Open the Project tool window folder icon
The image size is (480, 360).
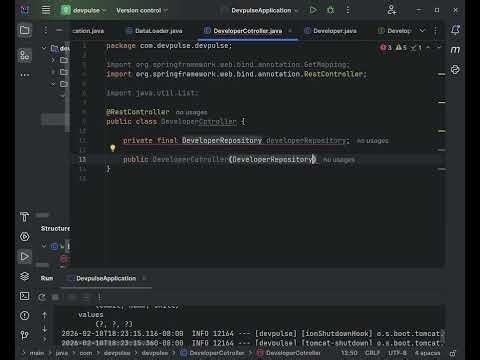(24, 30)
